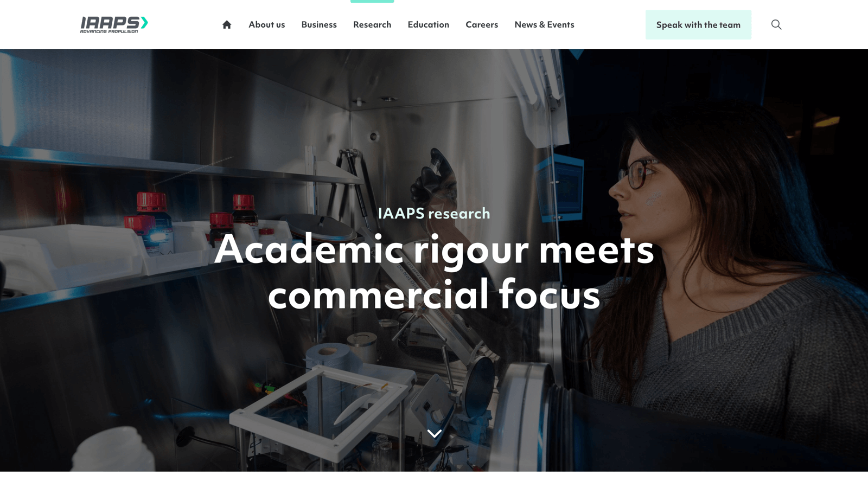Open the Business menu item
The width and height of the screenshot is (868, 488).
pos(319,24)
